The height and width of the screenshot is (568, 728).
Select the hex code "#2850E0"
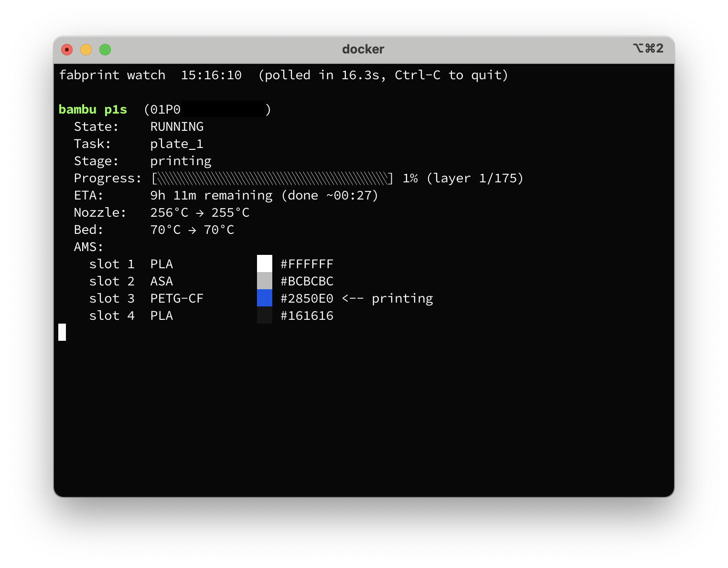pos(307,299)
